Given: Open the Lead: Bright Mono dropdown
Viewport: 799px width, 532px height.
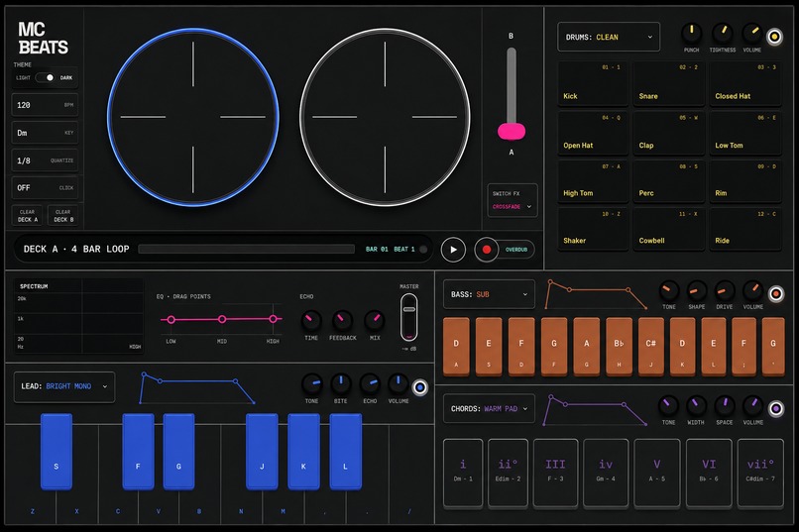Looking at the screenshot, I should (x=64, y=386).
